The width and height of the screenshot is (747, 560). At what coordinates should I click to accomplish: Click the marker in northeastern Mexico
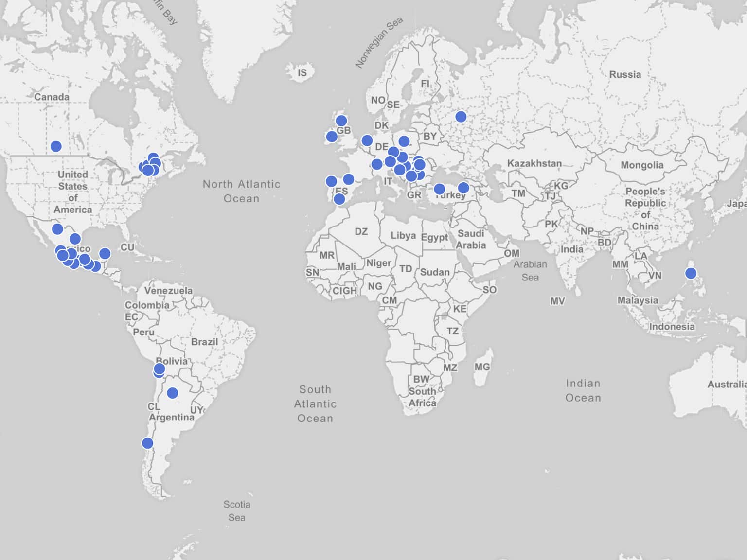pyautogui.click(x=75, y=239)
